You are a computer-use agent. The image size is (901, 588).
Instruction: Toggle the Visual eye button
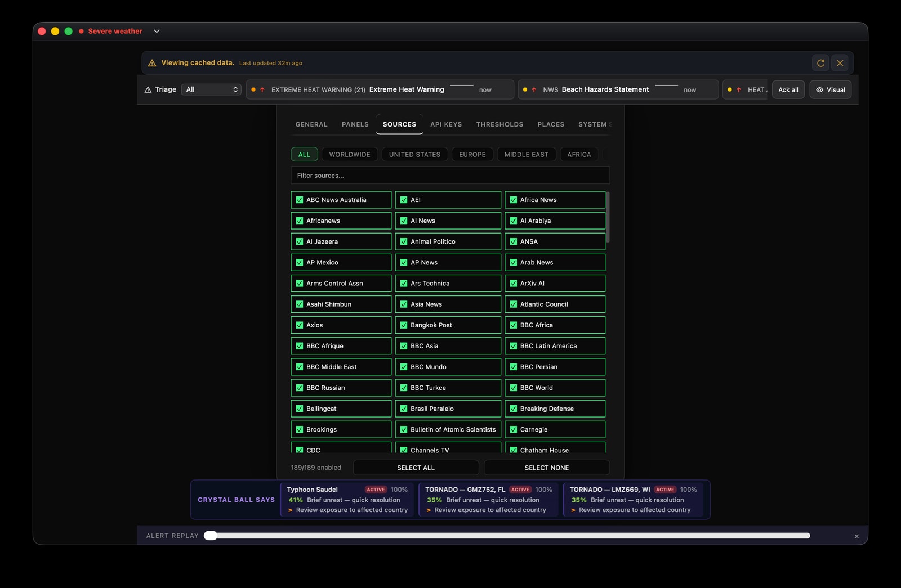[x=830, y=89]
